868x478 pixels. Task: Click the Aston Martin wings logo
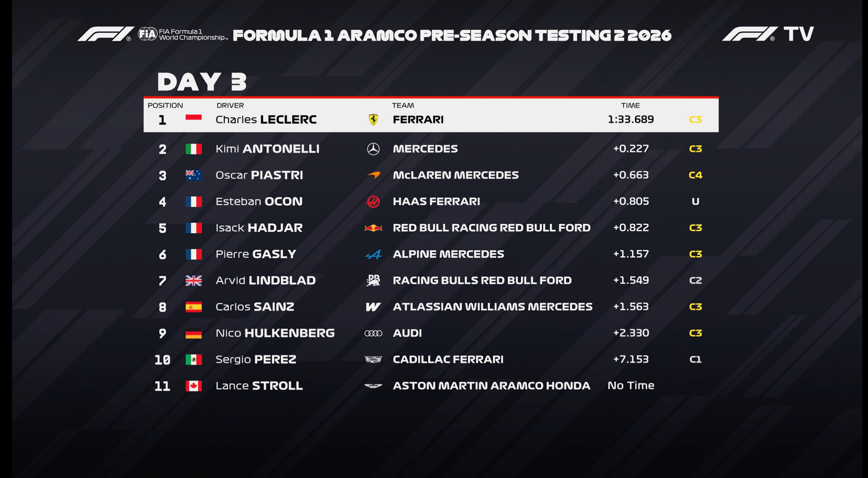click(x=373, y=386)
